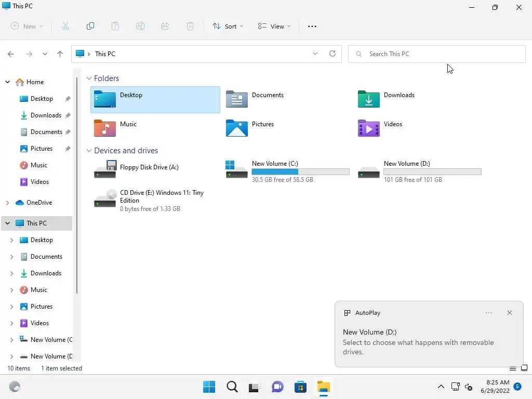Open Chat app from taskbar
532x399 pixels.
(x=277, y=387)
